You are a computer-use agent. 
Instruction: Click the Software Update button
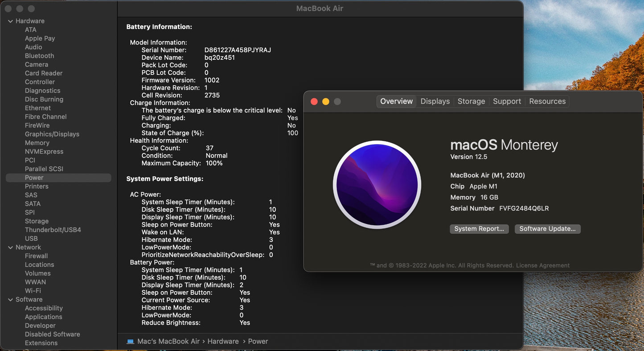(x=547, y=229)
